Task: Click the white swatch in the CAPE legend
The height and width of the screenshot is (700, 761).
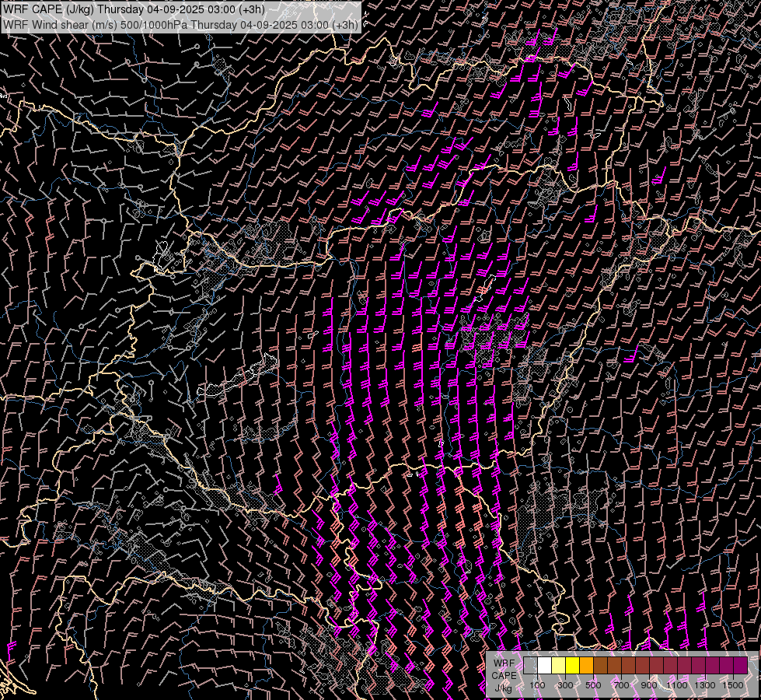Action: [545, 666]
